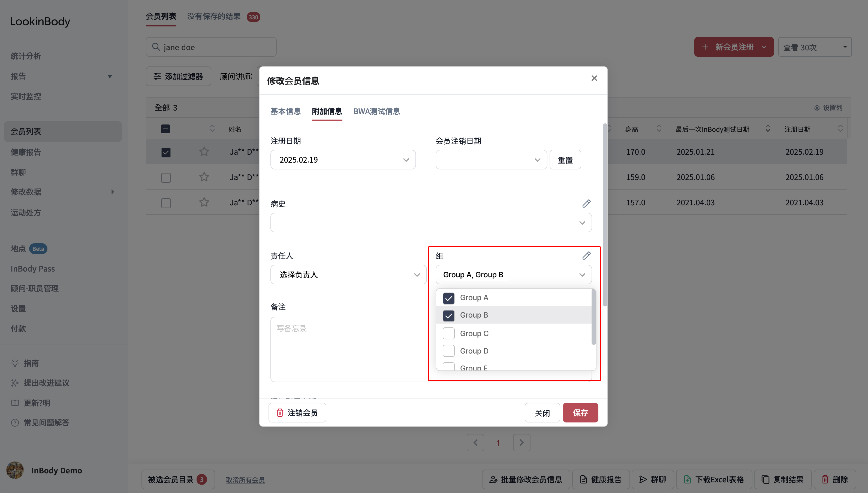Viewport: 868px width, 493px height.
Task: Check the Group D checkbox
Action: click(x=448, y=351)
